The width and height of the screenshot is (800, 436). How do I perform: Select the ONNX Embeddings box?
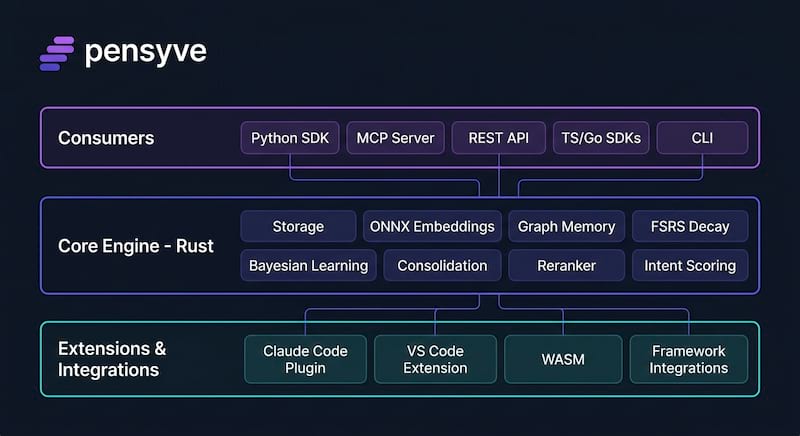(432, 226)
